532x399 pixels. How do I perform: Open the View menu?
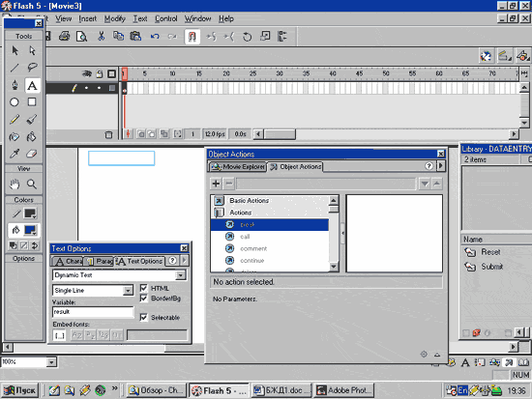coord(64,18)
